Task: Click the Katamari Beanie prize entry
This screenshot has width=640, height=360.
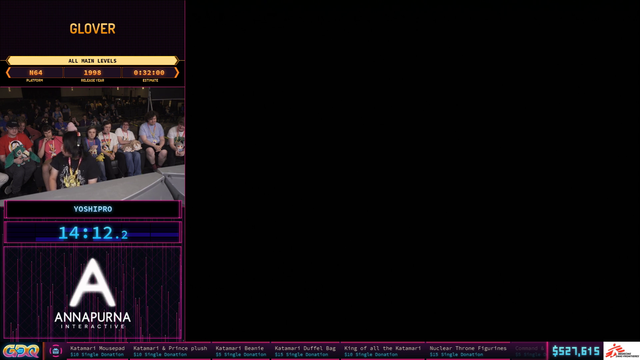Action: (240, 351)
